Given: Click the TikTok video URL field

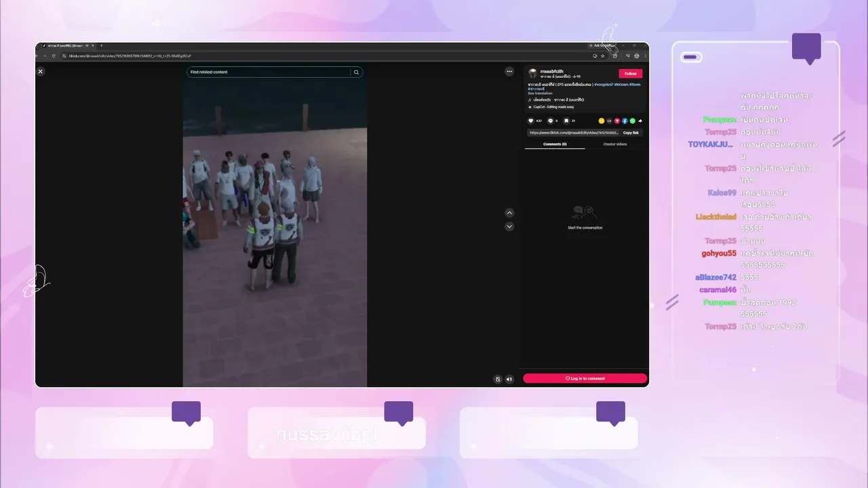Looking at the screenshot, I should pyautogui.click(x=572, y=133).
